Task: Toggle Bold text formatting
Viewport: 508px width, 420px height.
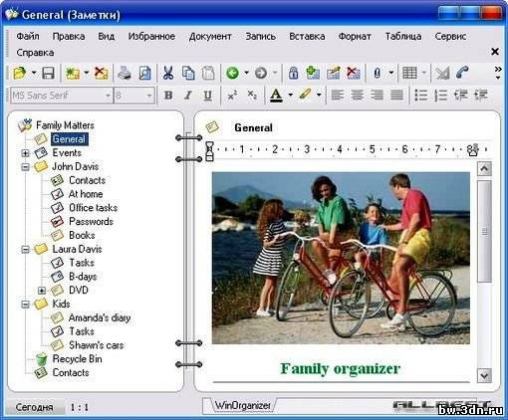Action: 168,96
